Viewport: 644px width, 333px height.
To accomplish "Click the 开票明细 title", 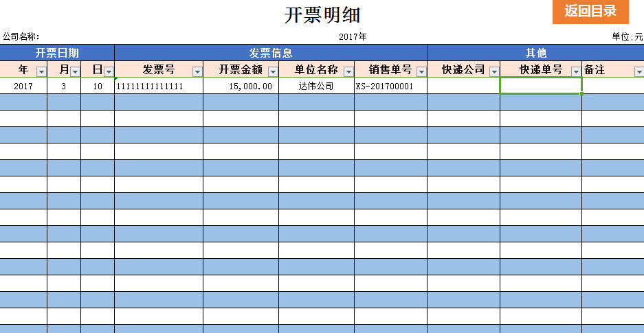I will click(322, 15).
